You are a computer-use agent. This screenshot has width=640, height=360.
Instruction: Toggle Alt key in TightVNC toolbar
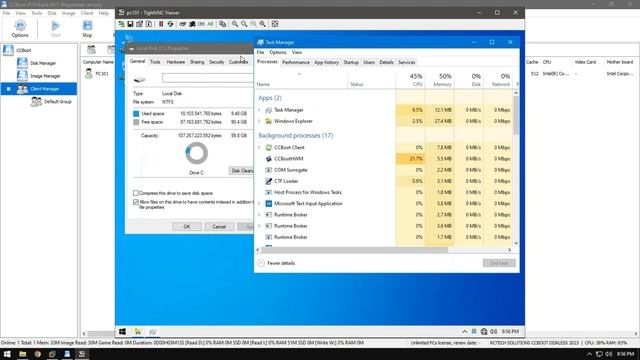(x=210, y=24)
